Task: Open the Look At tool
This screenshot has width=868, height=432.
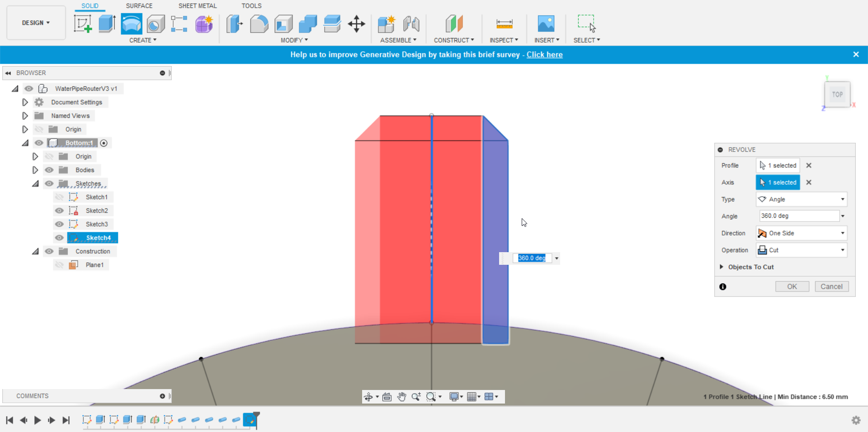Action: point(387,397)
